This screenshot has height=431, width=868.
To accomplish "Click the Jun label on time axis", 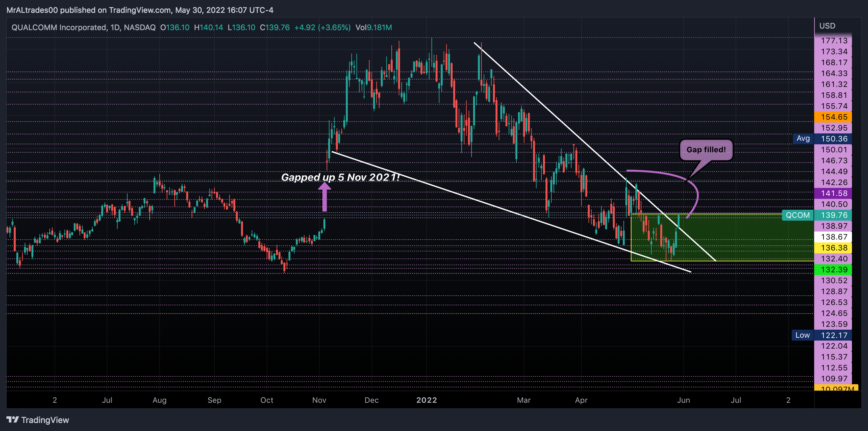I will (x=683, y=400).
